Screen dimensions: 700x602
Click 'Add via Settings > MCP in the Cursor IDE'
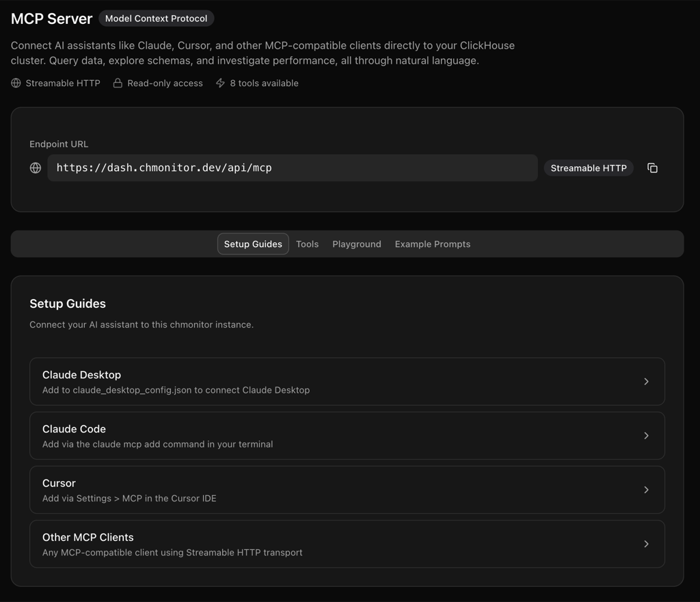pyautogui.click(x=129, y=499)
